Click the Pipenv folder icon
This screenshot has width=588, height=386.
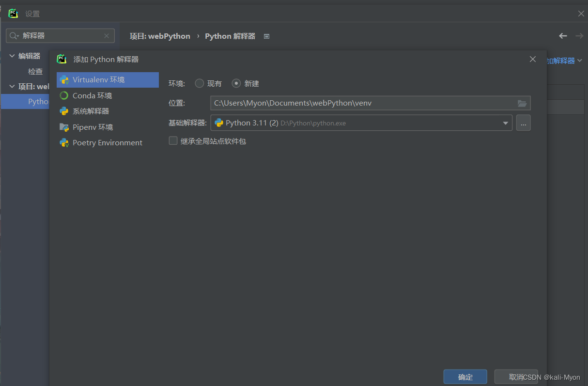click(x=64, y=127)
